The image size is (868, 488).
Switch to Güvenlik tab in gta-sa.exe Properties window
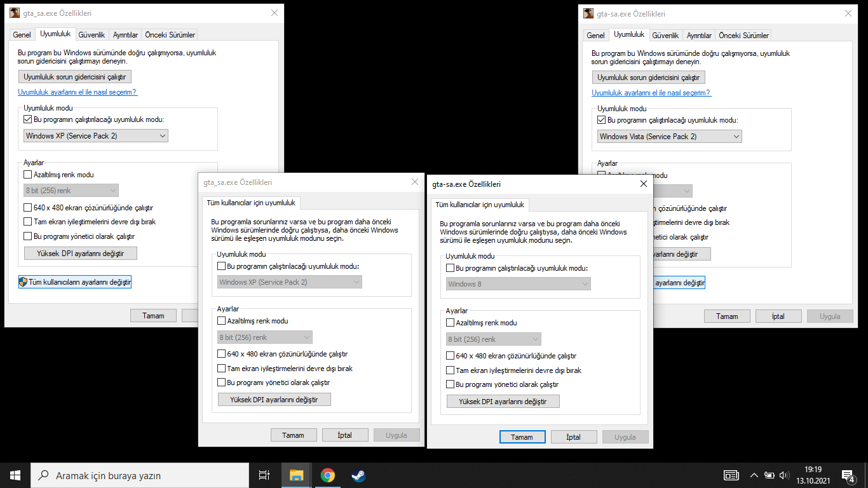coord(666,36)
